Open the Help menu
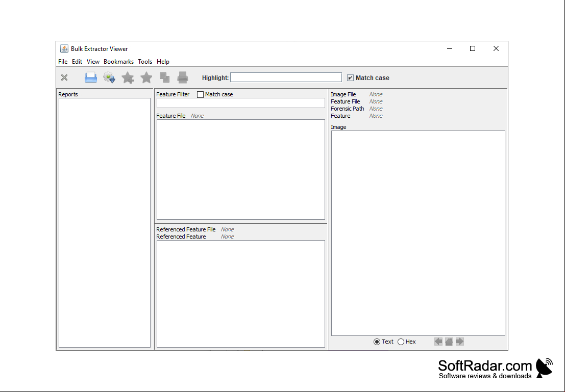Image resolution: width=565 pixels, height=392 pixels. [163, 62]
